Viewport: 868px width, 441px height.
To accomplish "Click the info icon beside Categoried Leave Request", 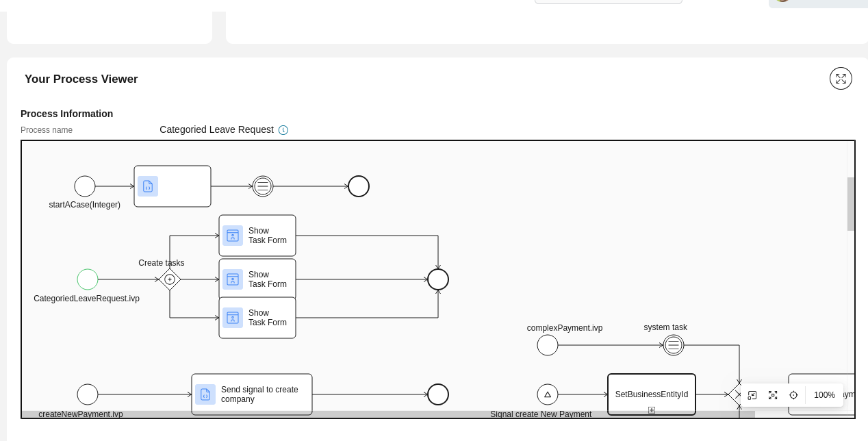I will [283, 130].
